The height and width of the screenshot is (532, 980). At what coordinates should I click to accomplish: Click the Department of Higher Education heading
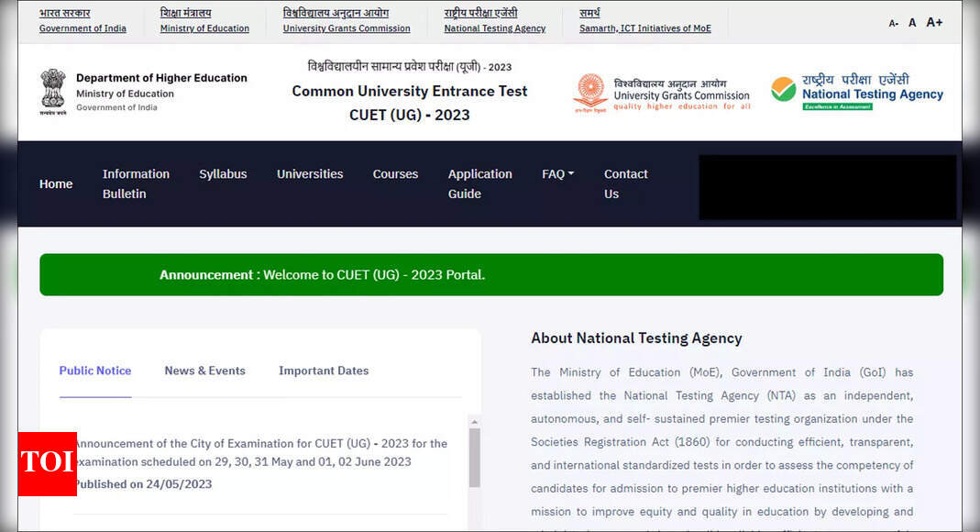161,78
